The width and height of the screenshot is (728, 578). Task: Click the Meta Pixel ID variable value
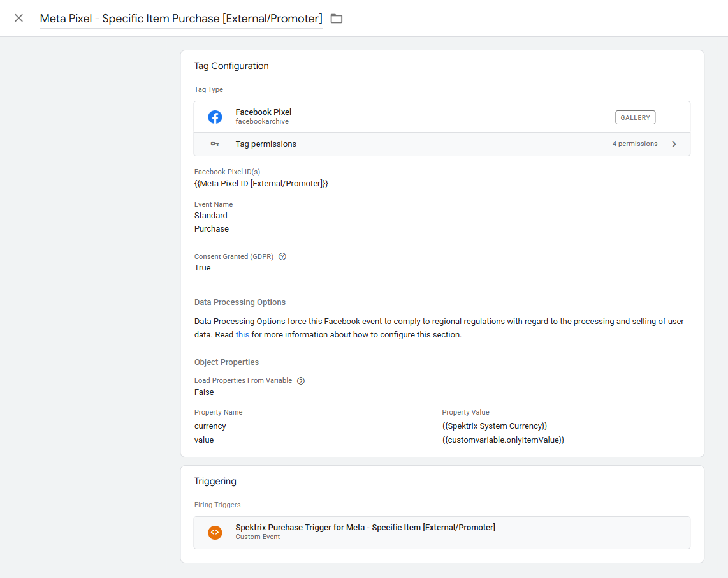point(261,183)
